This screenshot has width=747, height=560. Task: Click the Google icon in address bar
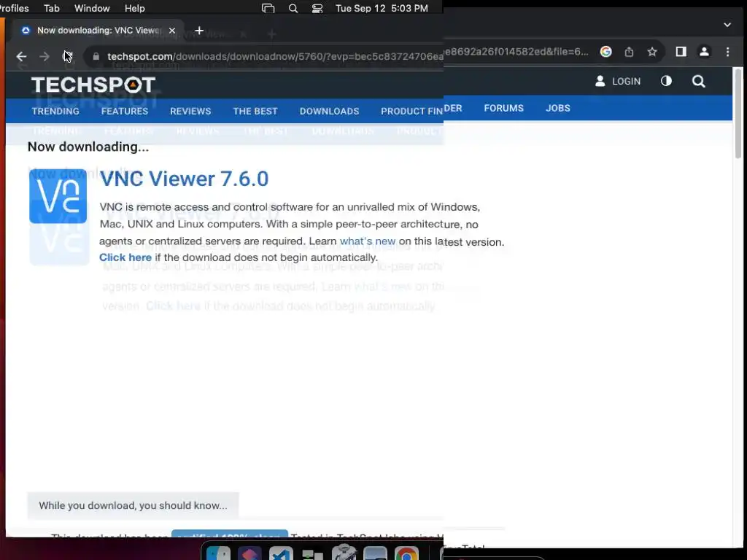coord(606,52)
